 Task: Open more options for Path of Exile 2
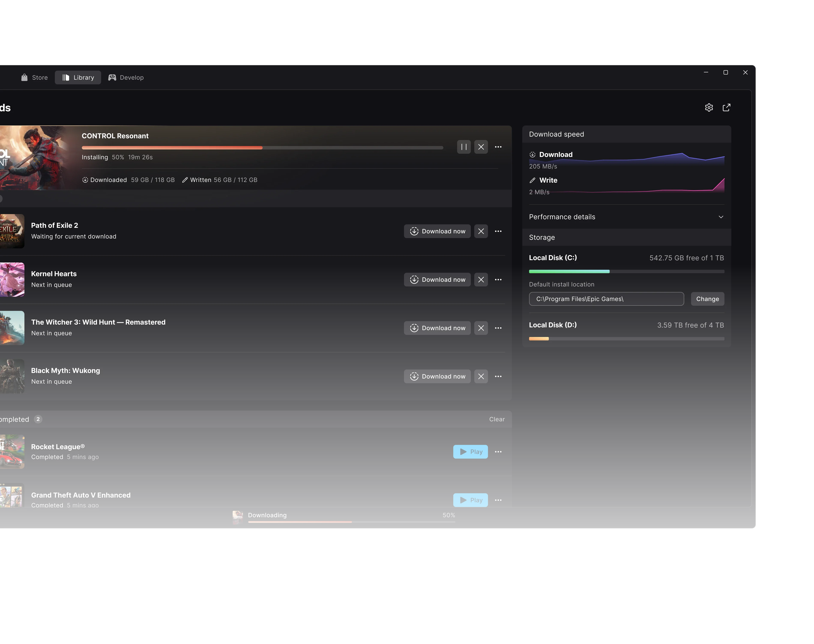(498, 231)
